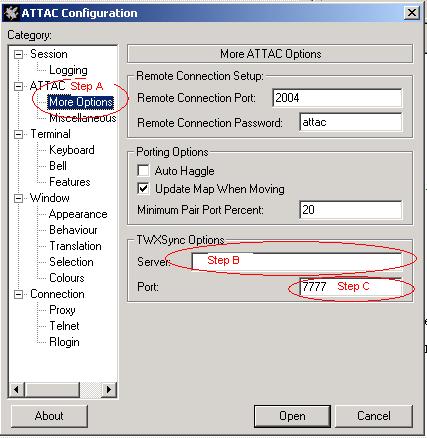Click the category tree scroll right arrow
The image size is (427, 438).
pyautogui.click(x=108, y=389)
